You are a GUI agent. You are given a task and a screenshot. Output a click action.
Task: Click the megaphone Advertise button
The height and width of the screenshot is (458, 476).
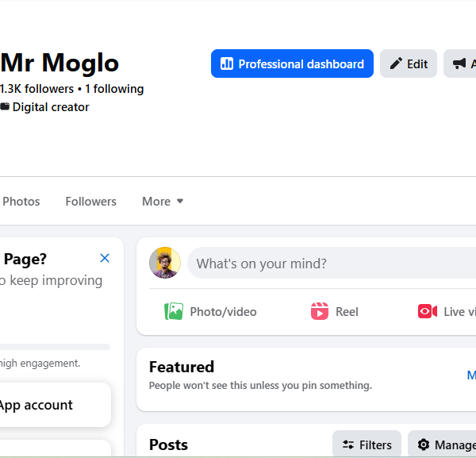coord(460,64)
